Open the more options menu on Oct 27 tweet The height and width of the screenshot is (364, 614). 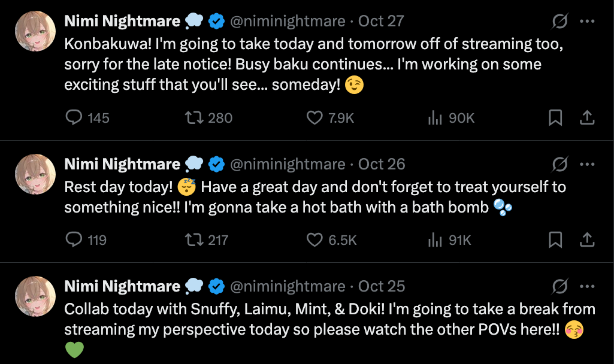click(588, 22)
